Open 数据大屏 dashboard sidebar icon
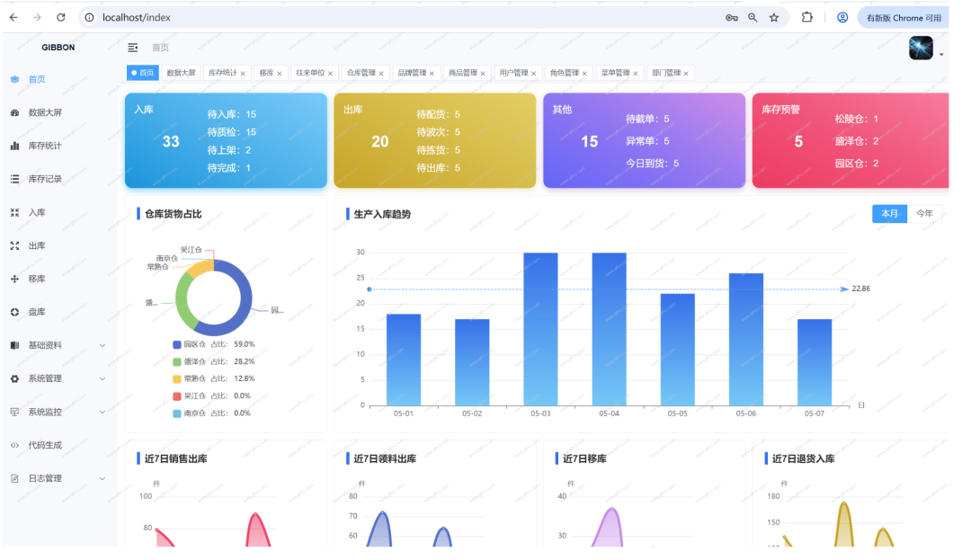Screen dimensions: 971x560 pyautogui.click(x=15, y=112)
